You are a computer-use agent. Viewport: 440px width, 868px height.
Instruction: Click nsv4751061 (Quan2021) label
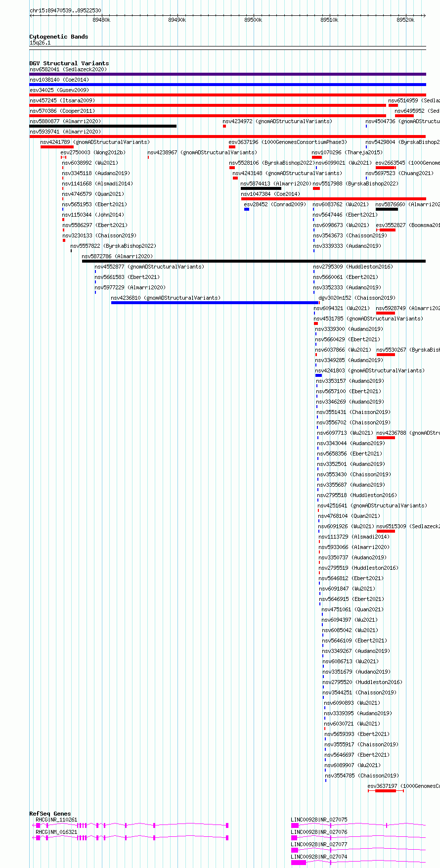[x=352, y=609]
